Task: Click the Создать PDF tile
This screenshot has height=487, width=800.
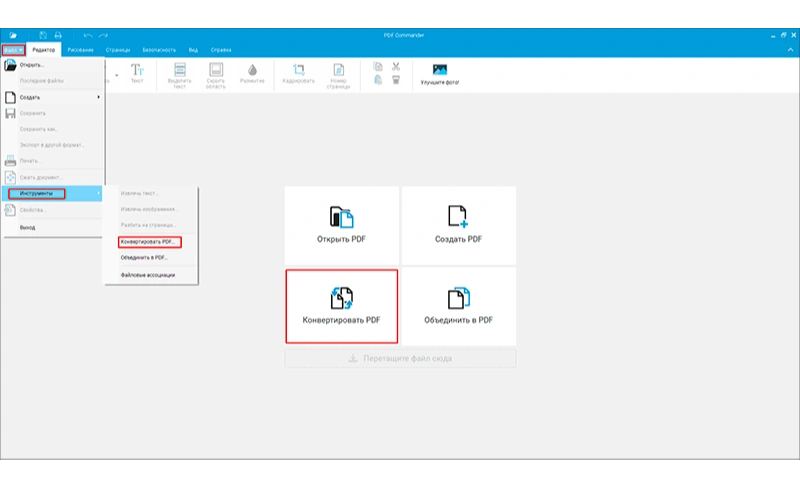Action: click(x=459, y=225)
